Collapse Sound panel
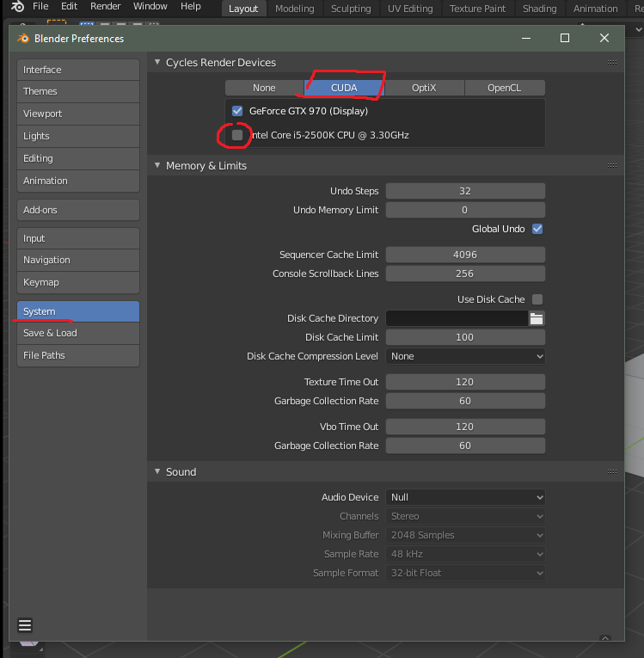The width and height of the screenshot is (644, 658). 157,471
